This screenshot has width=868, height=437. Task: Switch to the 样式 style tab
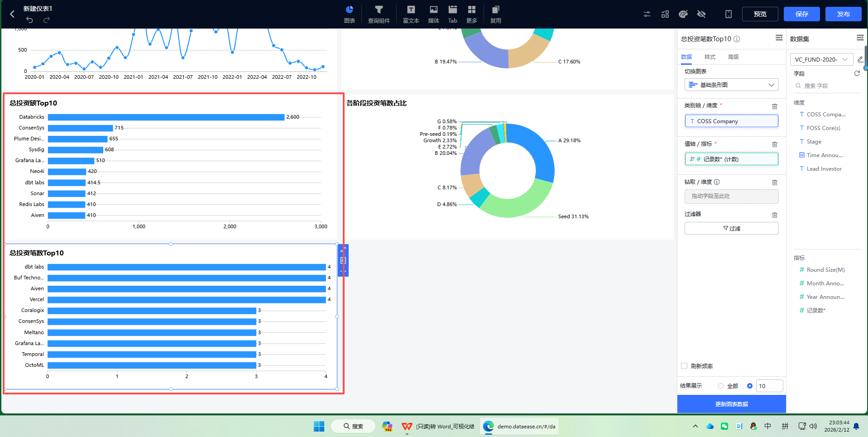710,57
